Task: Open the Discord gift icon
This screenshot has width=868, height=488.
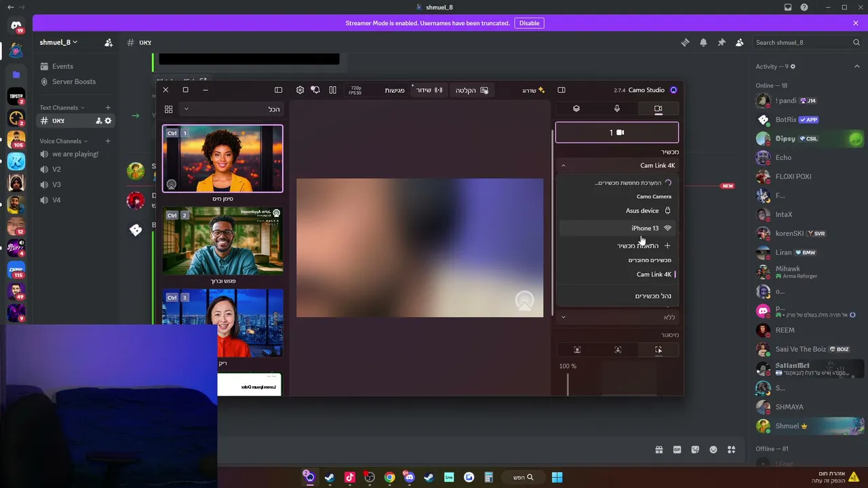Action: point(658,449)
